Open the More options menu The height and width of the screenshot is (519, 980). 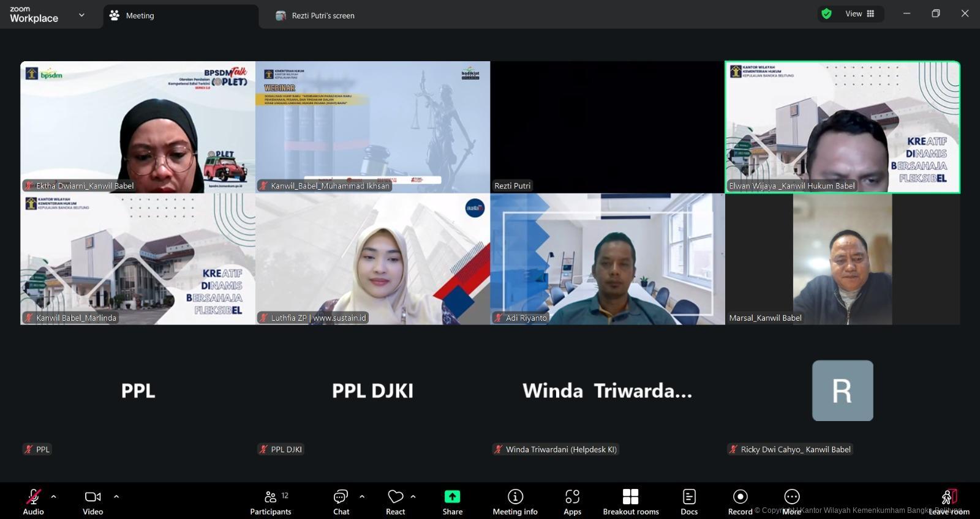pyautogui.click(x=792, y=502)
